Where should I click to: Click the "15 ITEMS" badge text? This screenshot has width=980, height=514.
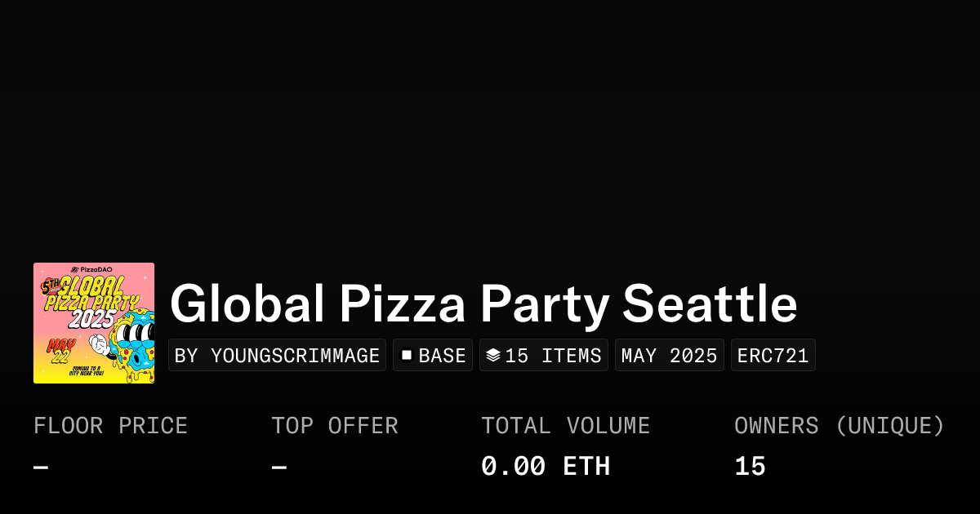(x=553, y=356)
